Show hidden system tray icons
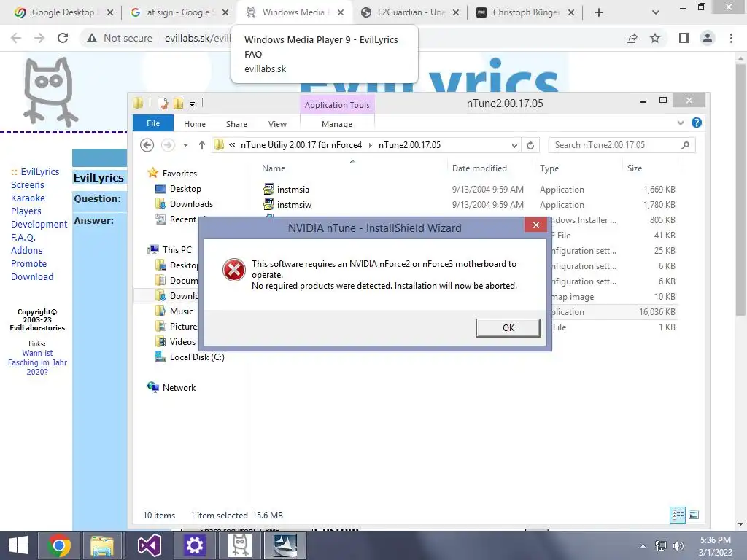 pyautogui.click(x=643, y=546)
